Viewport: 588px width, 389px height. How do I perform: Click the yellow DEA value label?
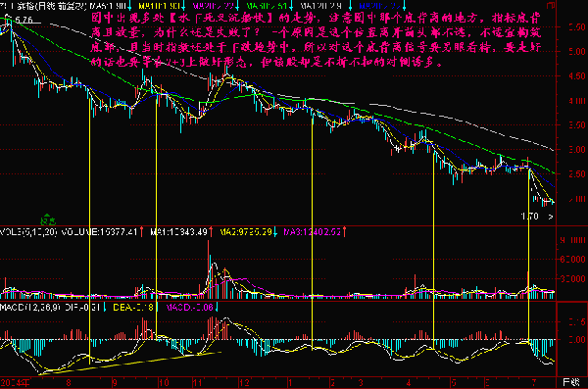pos(132,308)
